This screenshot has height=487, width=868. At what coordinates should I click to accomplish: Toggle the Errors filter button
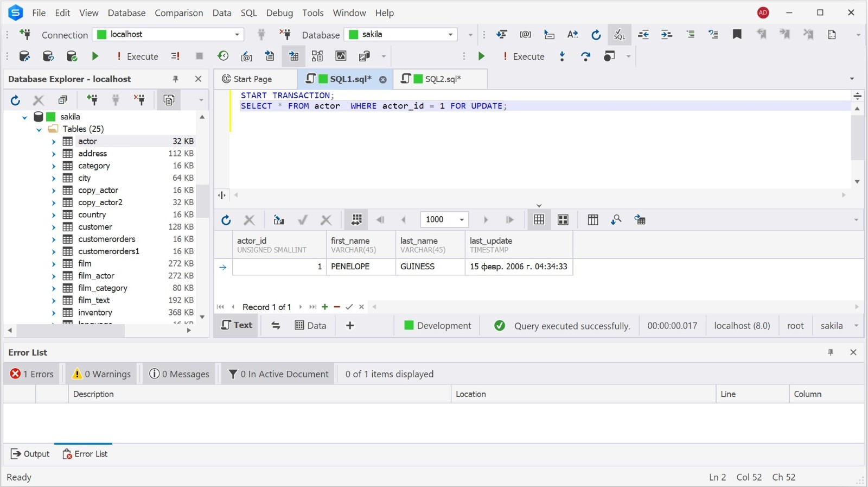(x=32, y=374)
